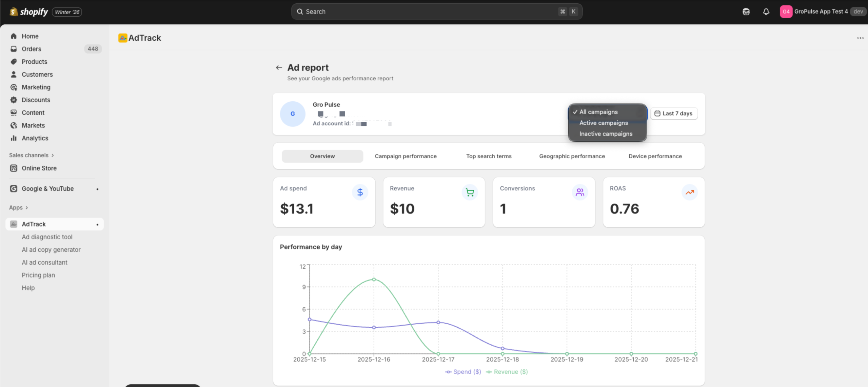Open the Top search terms tab
This screenshot has width=868, height=387.
489,156
